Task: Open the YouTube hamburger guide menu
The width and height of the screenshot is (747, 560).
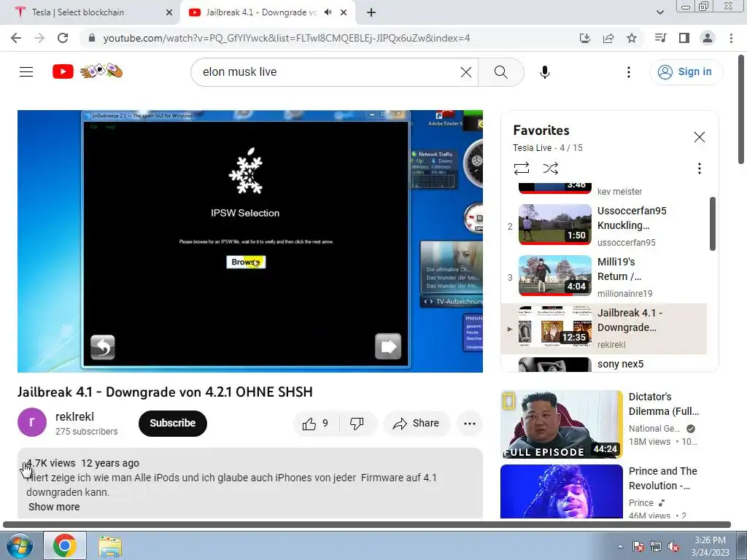Action: (26, 72)
